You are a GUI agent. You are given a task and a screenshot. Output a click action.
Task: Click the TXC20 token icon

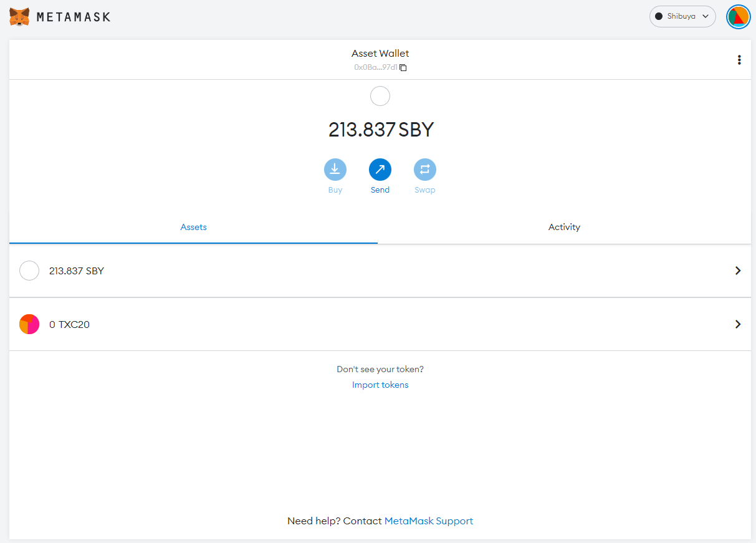coord(29,324)
